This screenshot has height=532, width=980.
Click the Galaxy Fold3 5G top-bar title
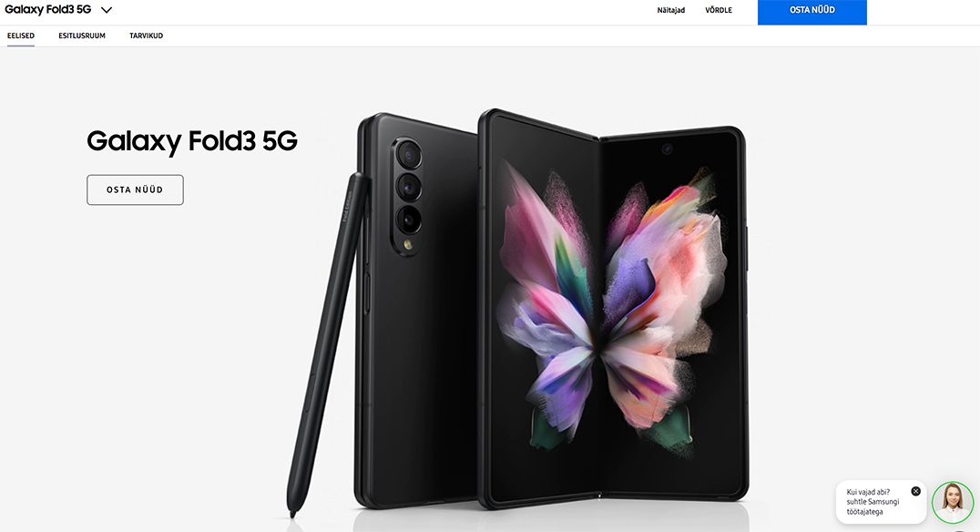[x=47, y=10]
